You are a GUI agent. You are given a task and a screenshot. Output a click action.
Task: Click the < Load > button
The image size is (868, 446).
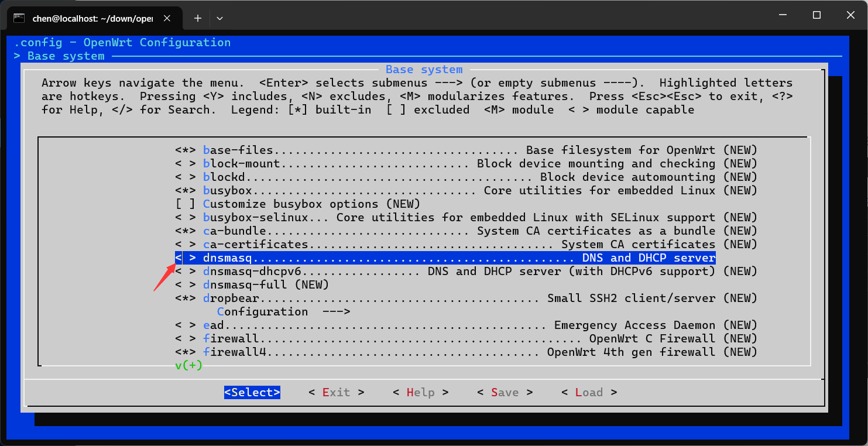point(589,393)
